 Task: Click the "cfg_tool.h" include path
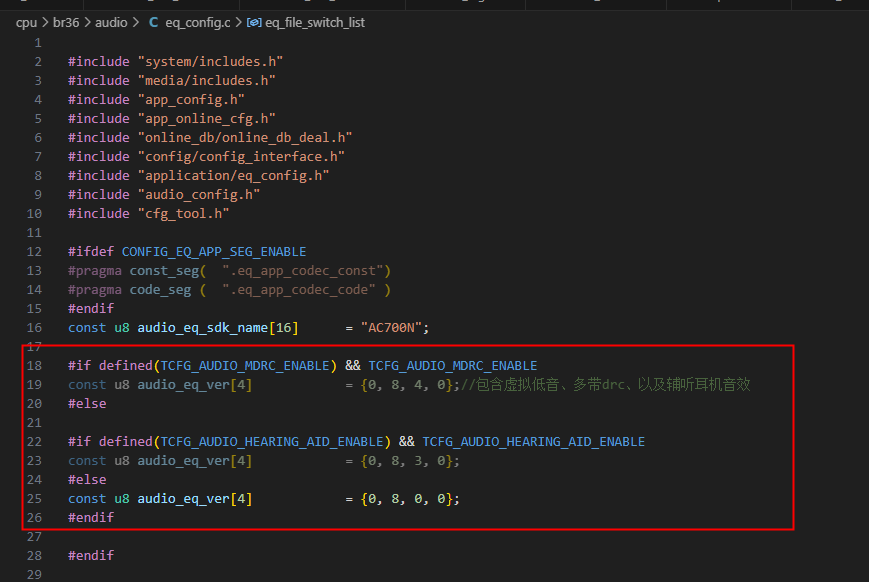click(x=183, y=213)
